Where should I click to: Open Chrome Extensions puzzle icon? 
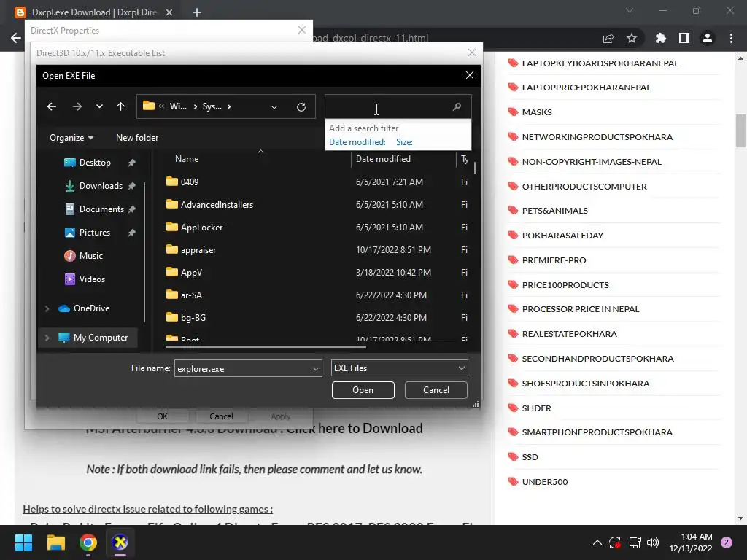pos(660,38)
